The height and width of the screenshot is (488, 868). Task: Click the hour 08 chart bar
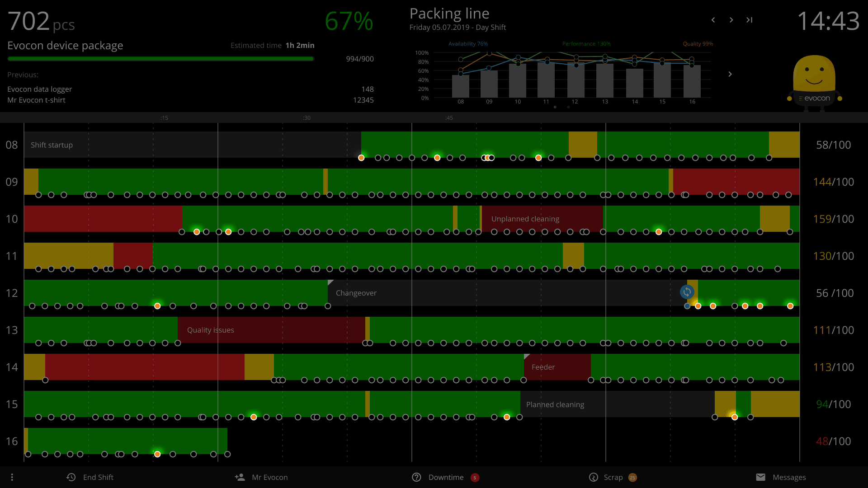coord(461,86)
